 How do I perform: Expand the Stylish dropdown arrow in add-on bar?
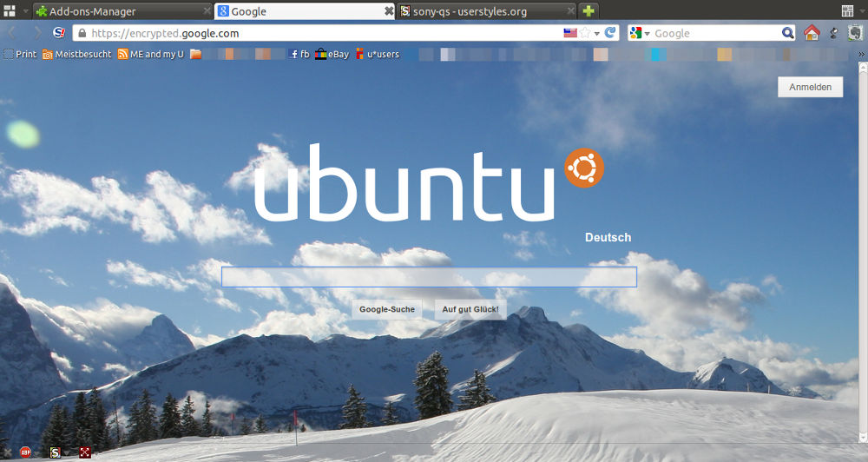[x=67, y=453]
